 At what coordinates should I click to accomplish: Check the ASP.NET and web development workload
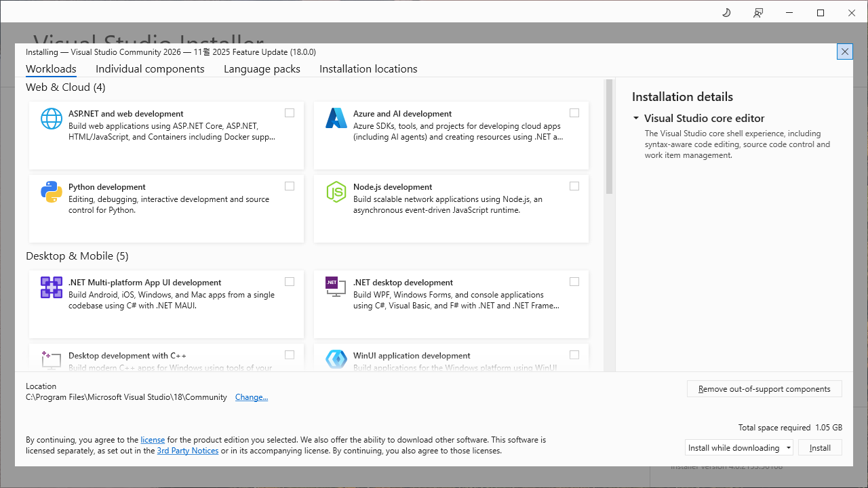pos(290,113)
